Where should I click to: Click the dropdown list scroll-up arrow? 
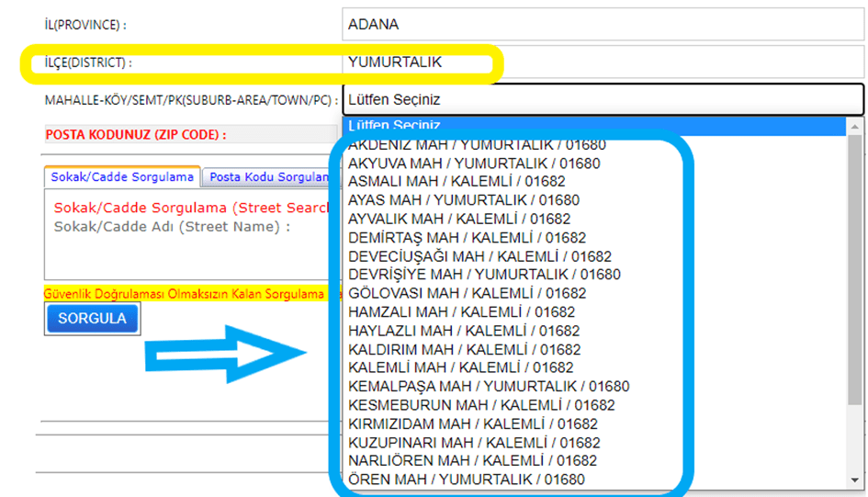[x=855, y=127]
